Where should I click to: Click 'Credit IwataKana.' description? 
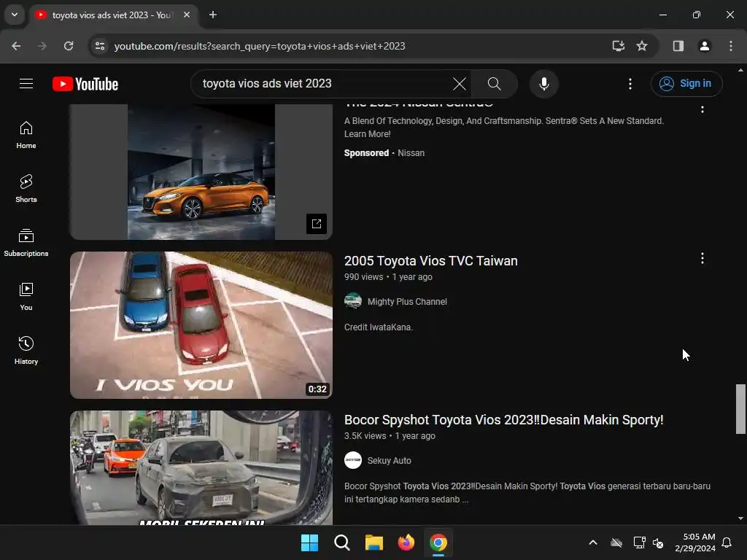tap(379, 327)
